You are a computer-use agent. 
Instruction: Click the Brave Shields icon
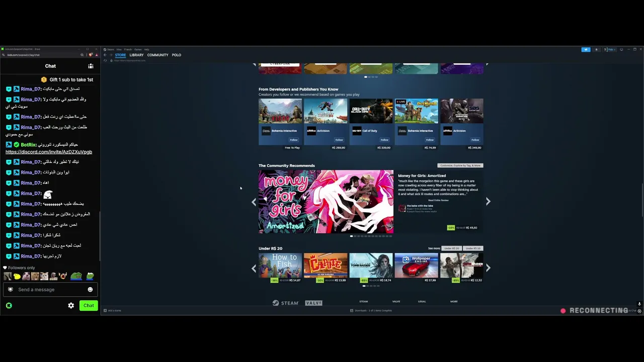(x=91, y=55)
